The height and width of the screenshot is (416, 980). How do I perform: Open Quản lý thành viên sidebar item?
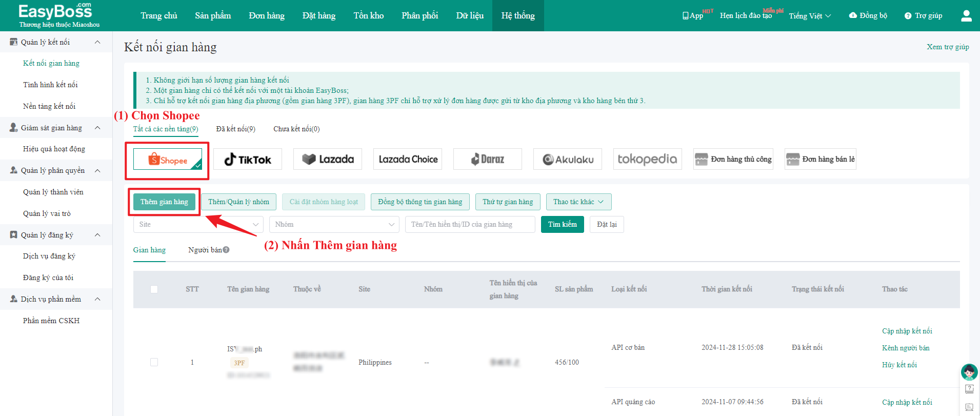pyautogui.click(x=53, y=192)
